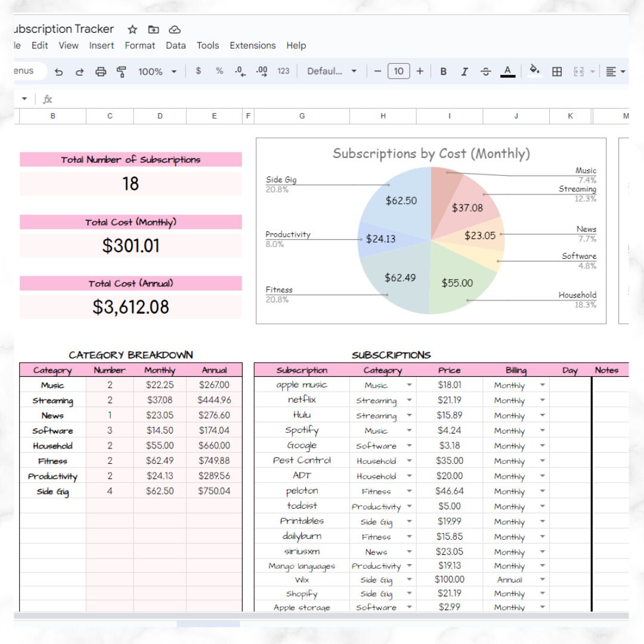Screen dimensions: 644x644
Task: Click the Move to folder button
Action: [x=154, y=29]
